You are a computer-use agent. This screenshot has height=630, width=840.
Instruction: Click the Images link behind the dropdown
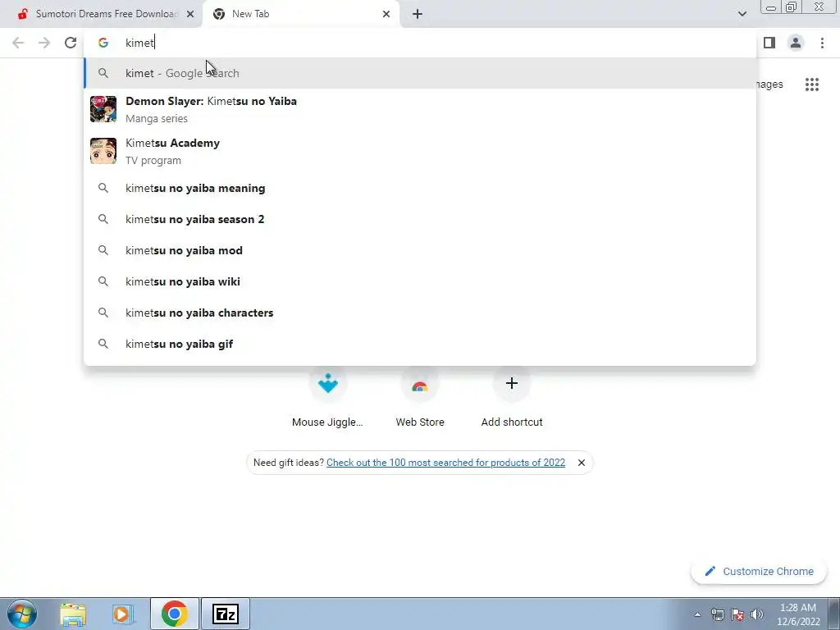769,84
